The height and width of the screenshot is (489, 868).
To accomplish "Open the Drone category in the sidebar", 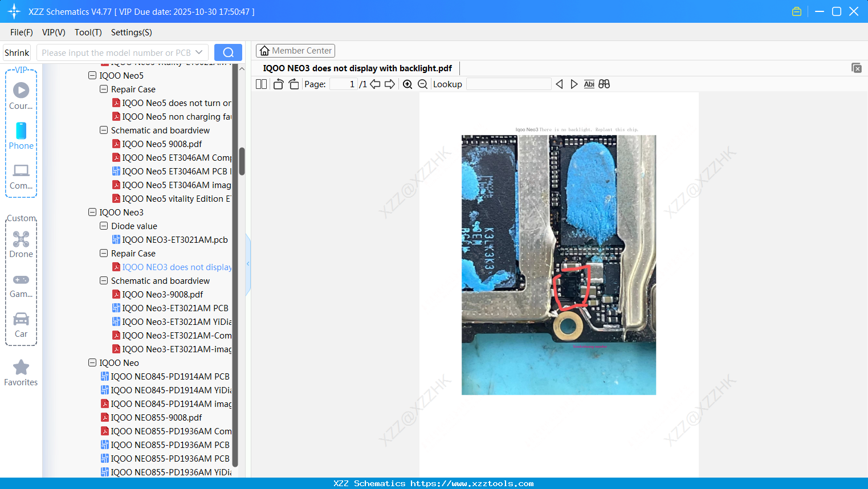I will coord(21,245).
